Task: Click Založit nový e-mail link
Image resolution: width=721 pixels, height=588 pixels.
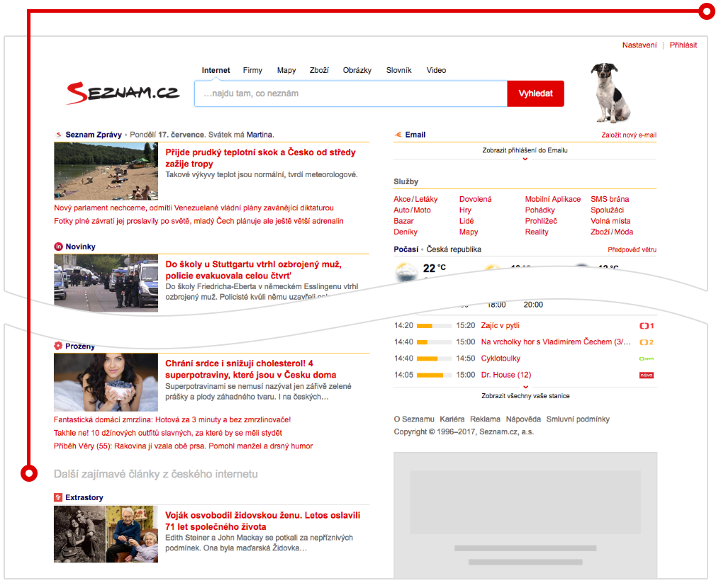Action: pos(629,135)
